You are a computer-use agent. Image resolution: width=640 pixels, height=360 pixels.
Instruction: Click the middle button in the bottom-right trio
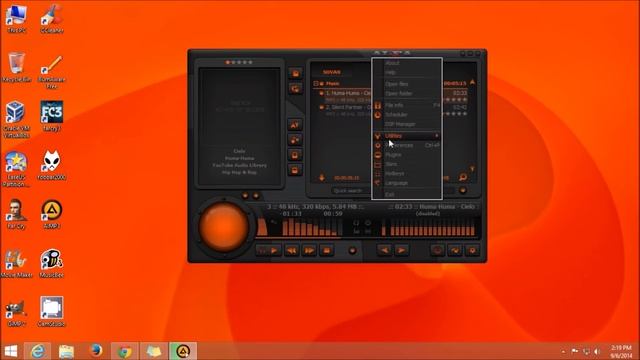[x=455, y=250]
